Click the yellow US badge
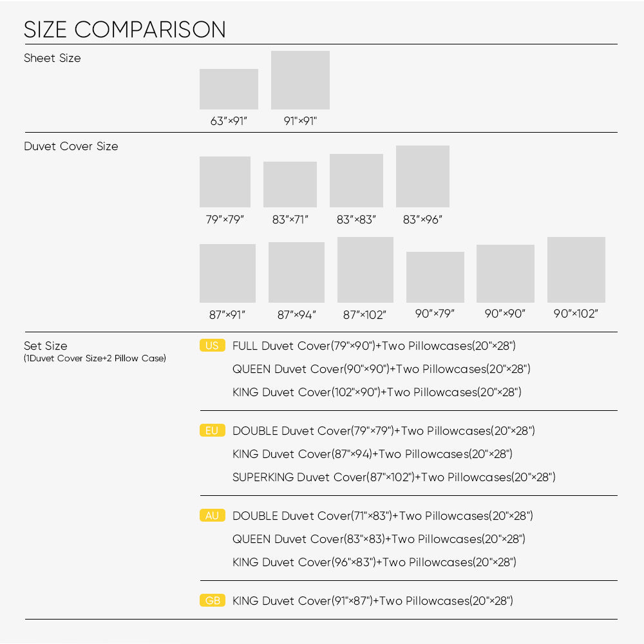The width and height of the screenshot is (644, 644). pyautogui.click(x=213, y=345)
